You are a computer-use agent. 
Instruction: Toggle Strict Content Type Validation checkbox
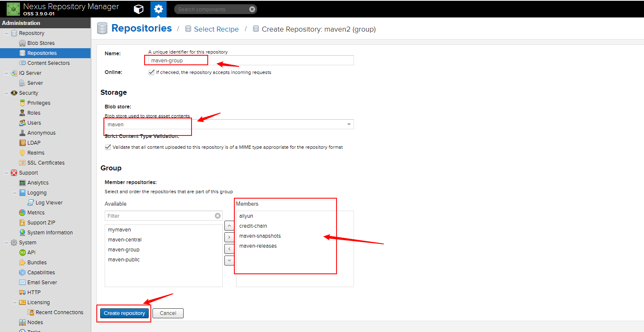point(108,147)
